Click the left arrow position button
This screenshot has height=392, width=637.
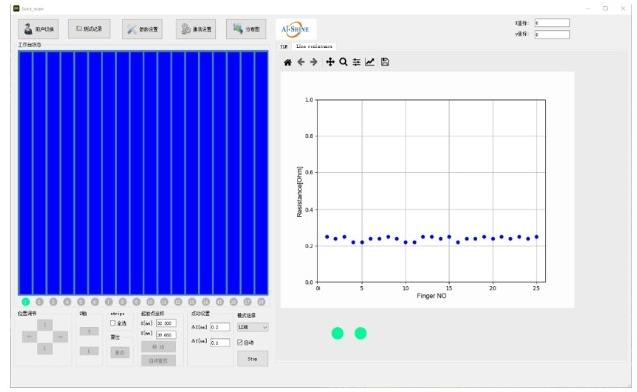(x=29, y=337)
